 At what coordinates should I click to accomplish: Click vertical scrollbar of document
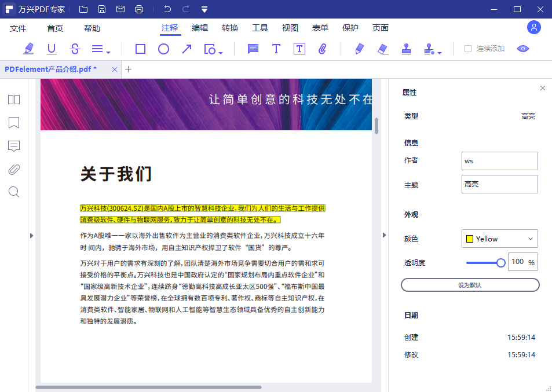click(x=376, y=126)
